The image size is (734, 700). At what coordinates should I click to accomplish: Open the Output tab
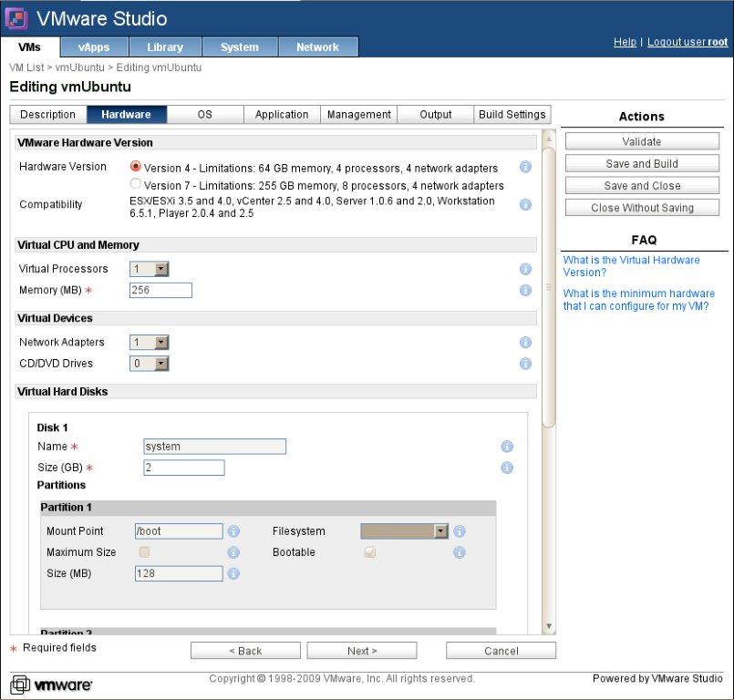click(x=436, y=115)
